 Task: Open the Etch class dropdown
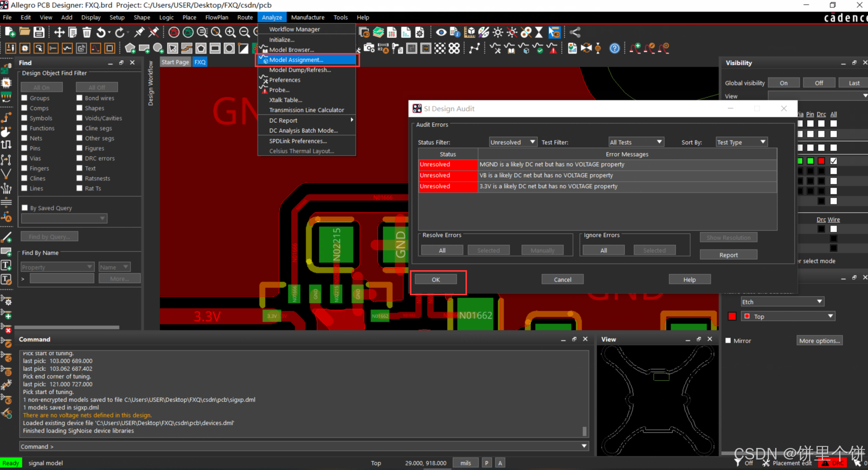782,302
